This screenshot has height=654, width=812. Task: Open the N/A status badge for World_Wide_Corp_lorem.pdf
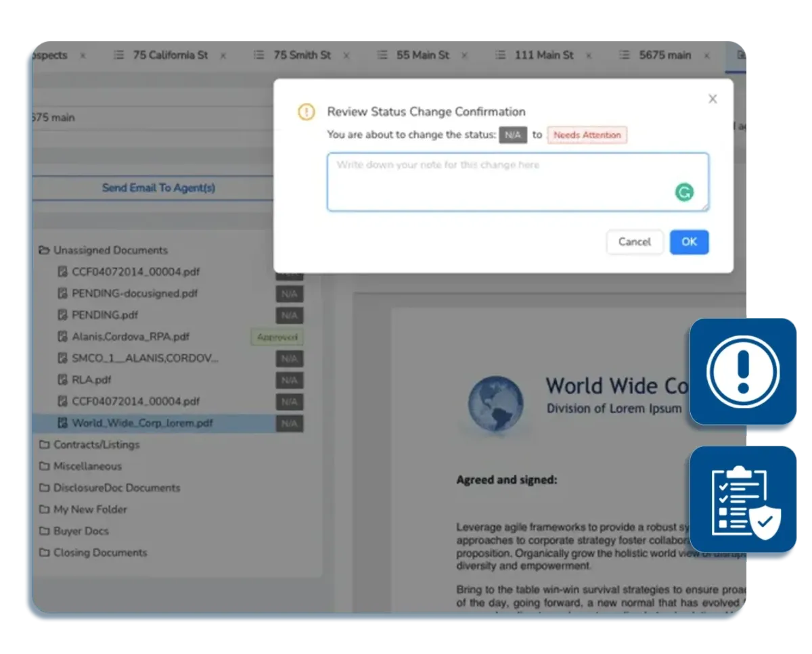(290, 423)
